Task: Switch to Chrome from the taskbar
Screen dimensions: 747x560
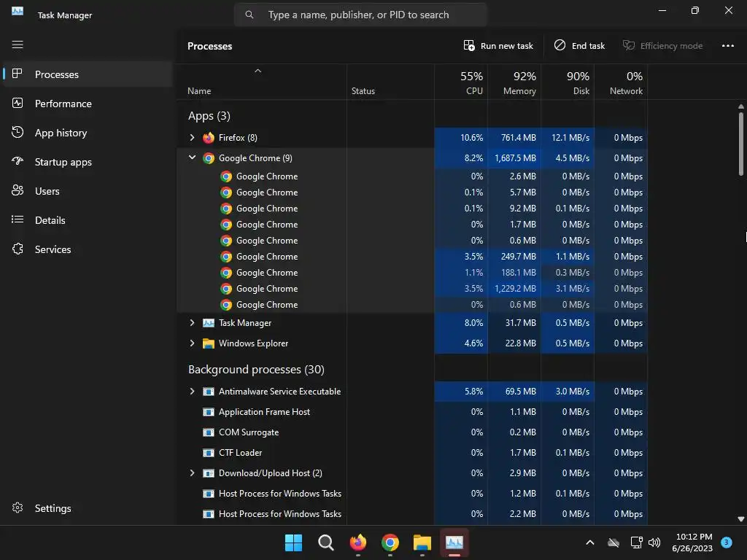Action: point(390,542)
